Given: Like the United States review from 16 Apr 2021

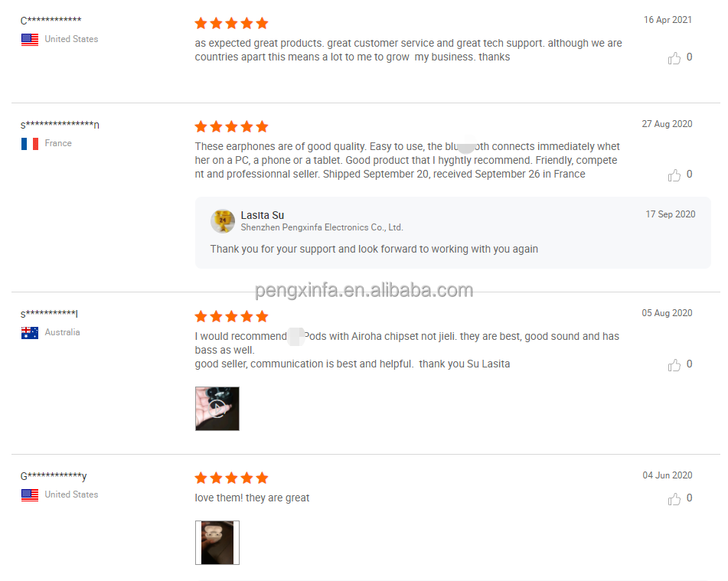Looking at the screenshot, I should (674, 58).
